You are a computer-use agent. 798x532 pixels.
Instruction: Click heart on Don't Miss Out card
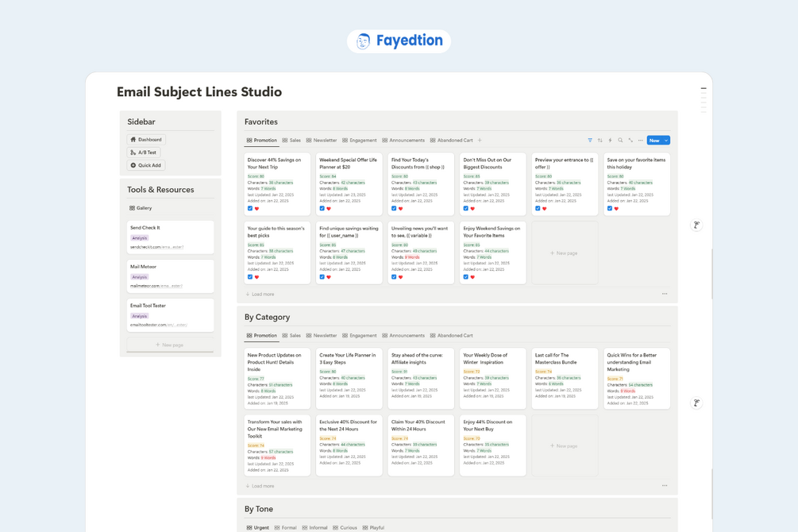tap(472, 208)
